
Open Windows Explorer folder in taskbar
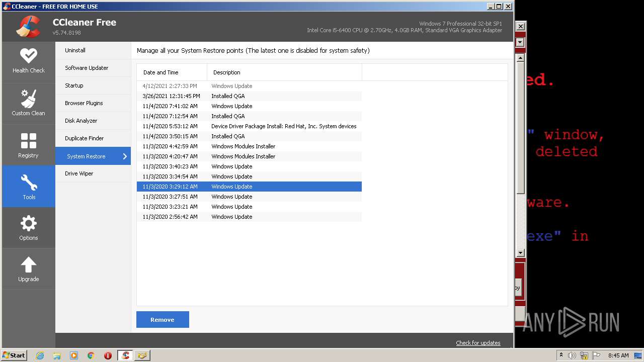click(57, 355)
